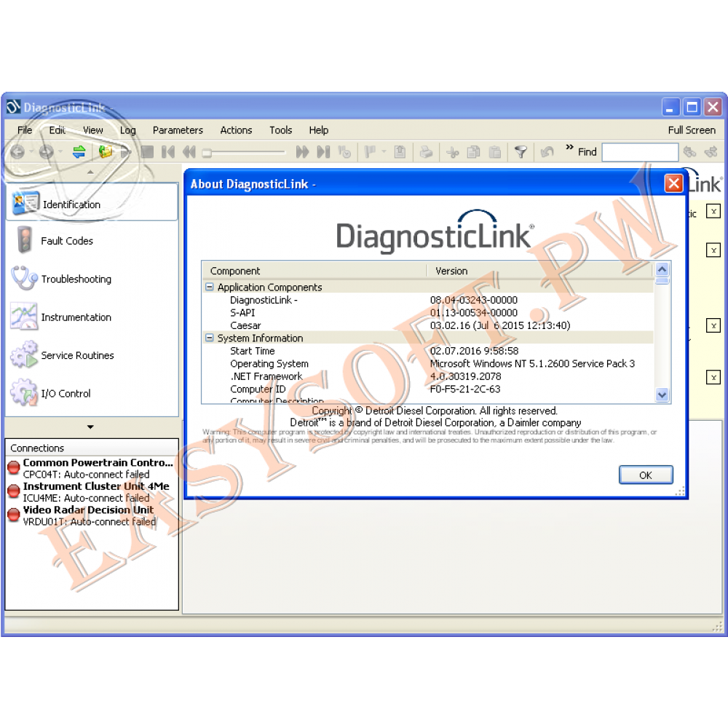This screenshot has height=728, width=728.
Task: Click the paste clipboard icon
Action: [x=495, y=152]
